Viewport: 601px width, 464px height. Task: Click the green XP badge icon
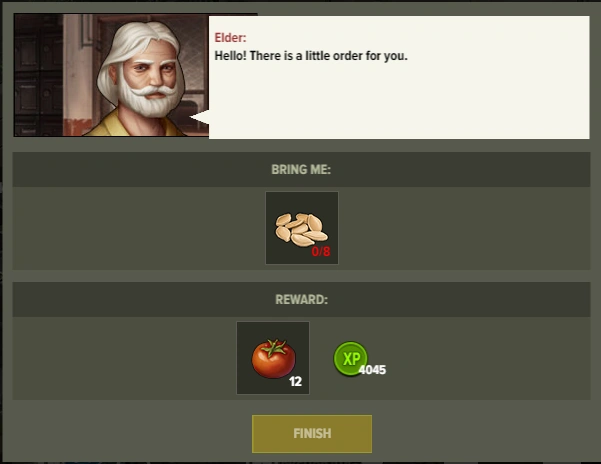click(x=350, y=358)
